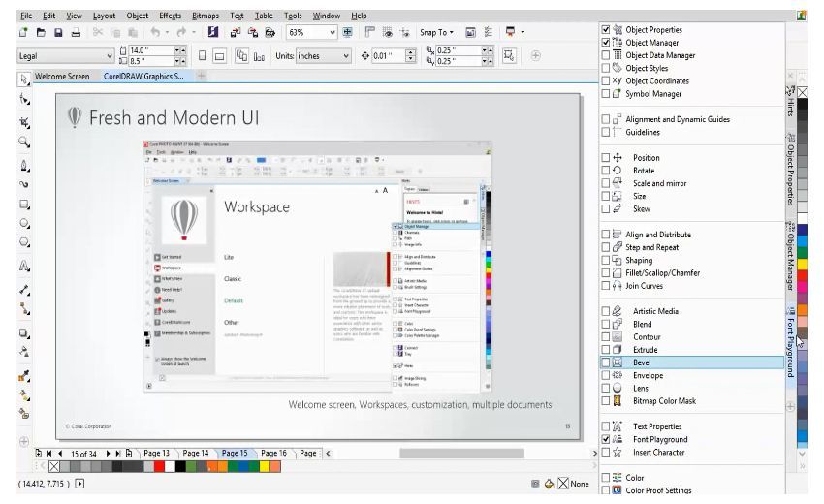Select the Transparency tool
The image size is (824, 504).
(24, 352)
